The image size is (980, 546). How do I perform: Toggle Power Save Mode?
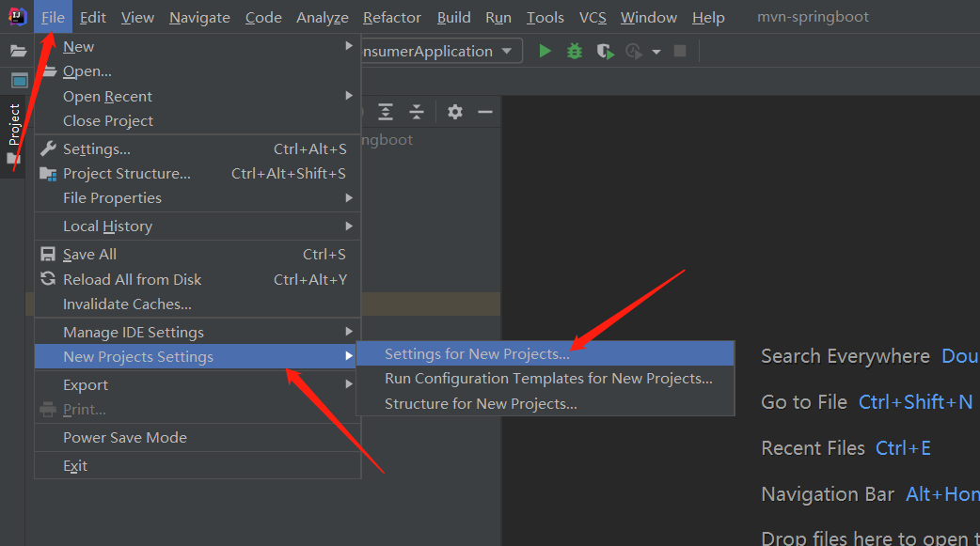[198, 437]
